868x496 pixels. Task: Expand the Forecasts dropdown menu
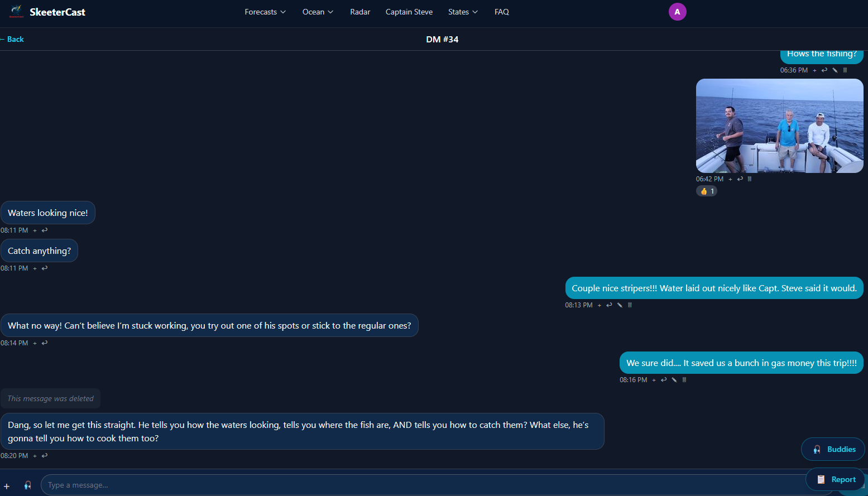[265, 12]
